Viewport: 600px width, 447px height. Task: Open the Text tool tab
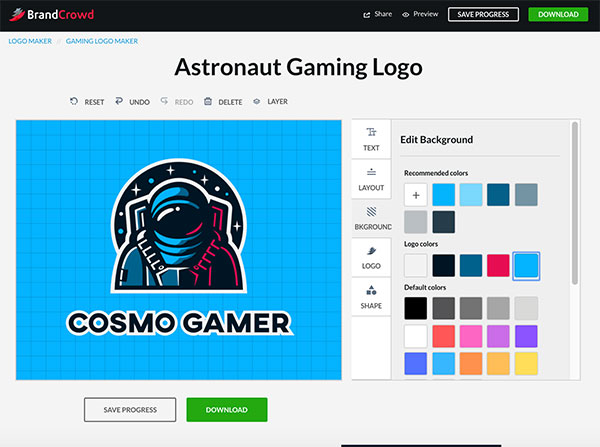pyautogui.click(x=371, y=139)
